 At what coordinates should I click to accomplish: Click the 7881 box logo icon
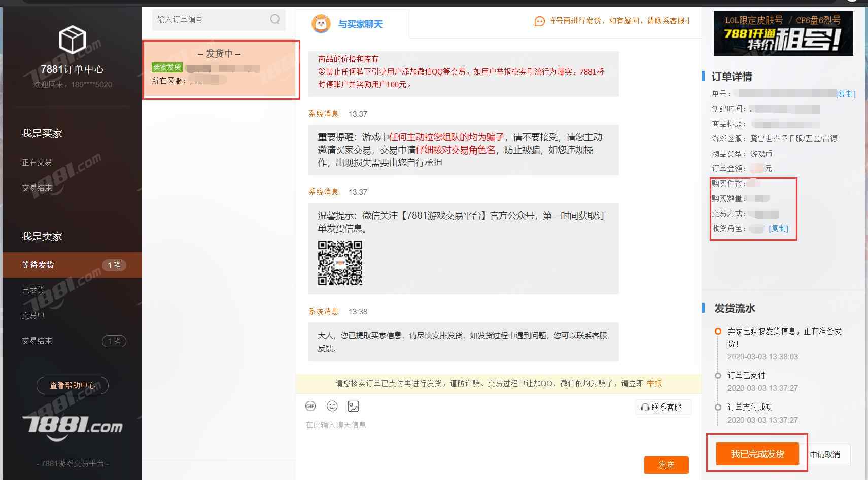(72, 40)
